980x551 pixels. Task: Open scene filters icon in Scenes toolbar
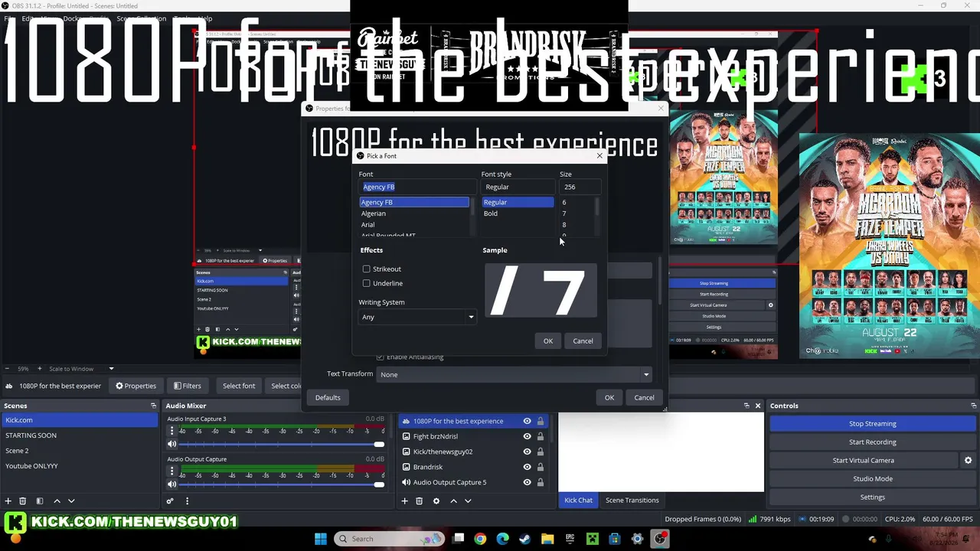pos(39,500)
